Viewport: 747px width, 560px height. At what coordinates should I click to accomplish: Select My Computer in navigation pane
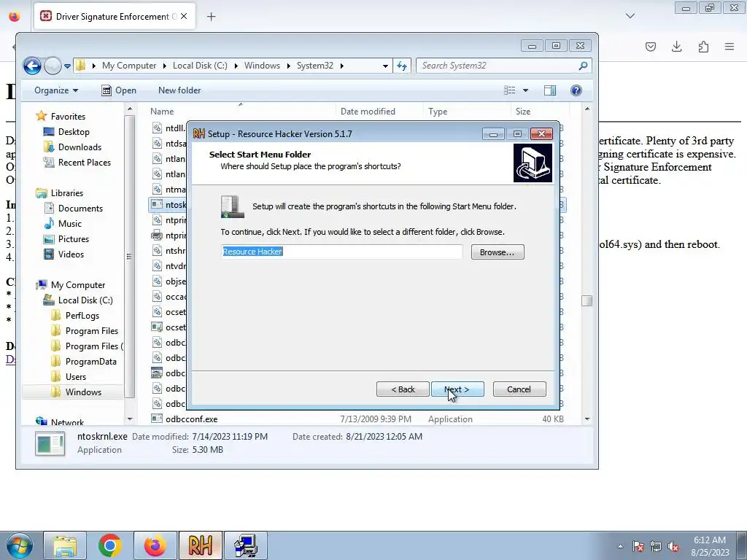point(77,285)
